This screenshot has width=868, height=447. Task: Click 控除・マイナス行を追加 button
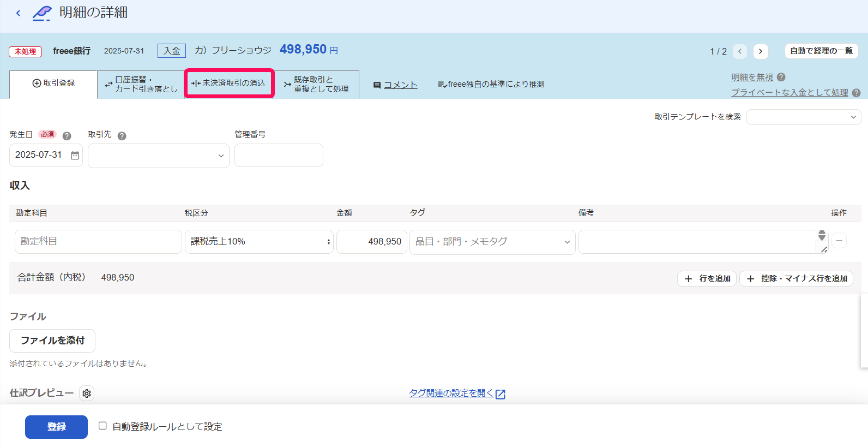click(796, 278)
